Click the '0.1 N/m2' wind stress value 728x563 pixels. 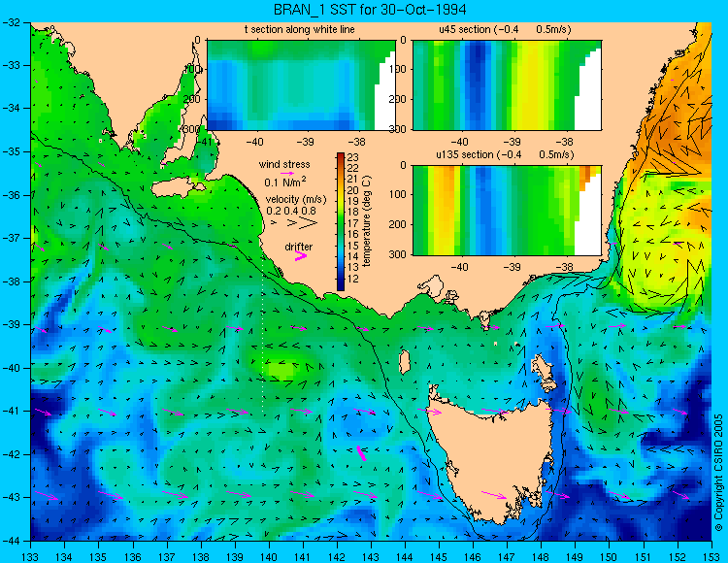pos(285,182)
